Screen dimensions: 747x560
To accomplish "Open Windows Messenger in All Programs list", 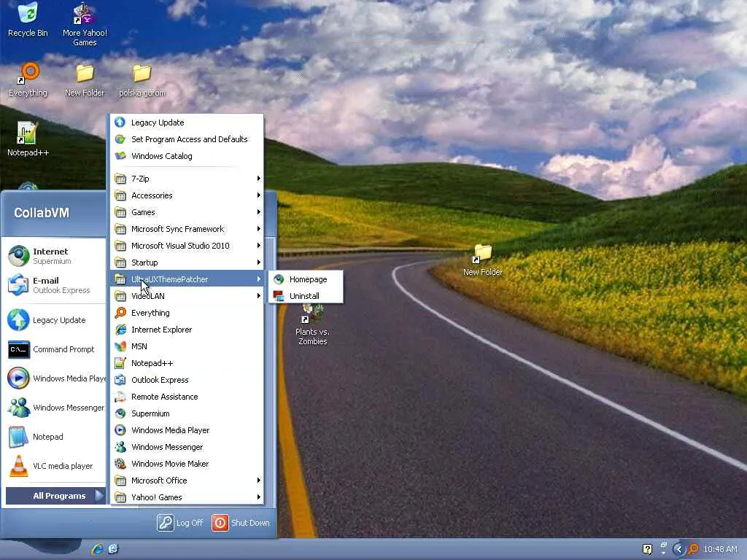I will [x=187, y=447].
